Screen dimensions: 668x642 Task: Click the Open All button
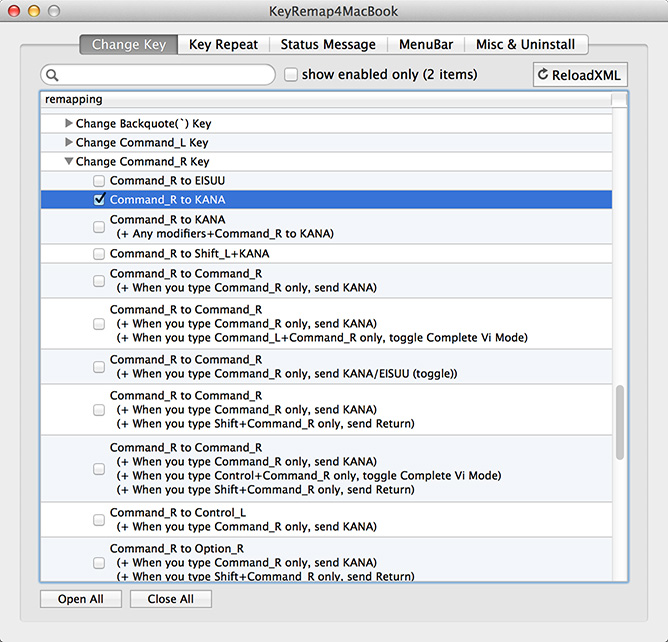click(x=81, y=599)
